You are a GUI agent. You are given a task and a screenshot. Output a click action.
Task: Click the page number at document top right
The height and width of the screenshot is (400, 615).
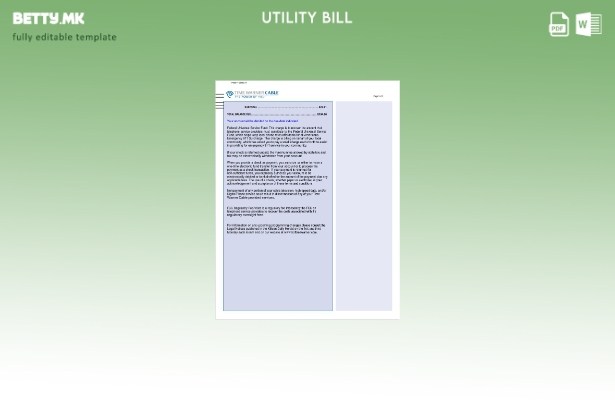point(378,96)
